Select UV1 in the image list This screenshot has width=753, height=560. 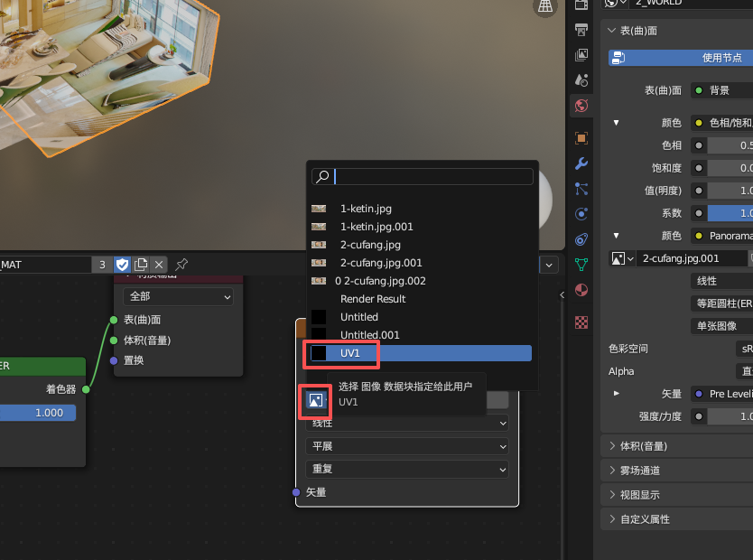tap(421, 353)
